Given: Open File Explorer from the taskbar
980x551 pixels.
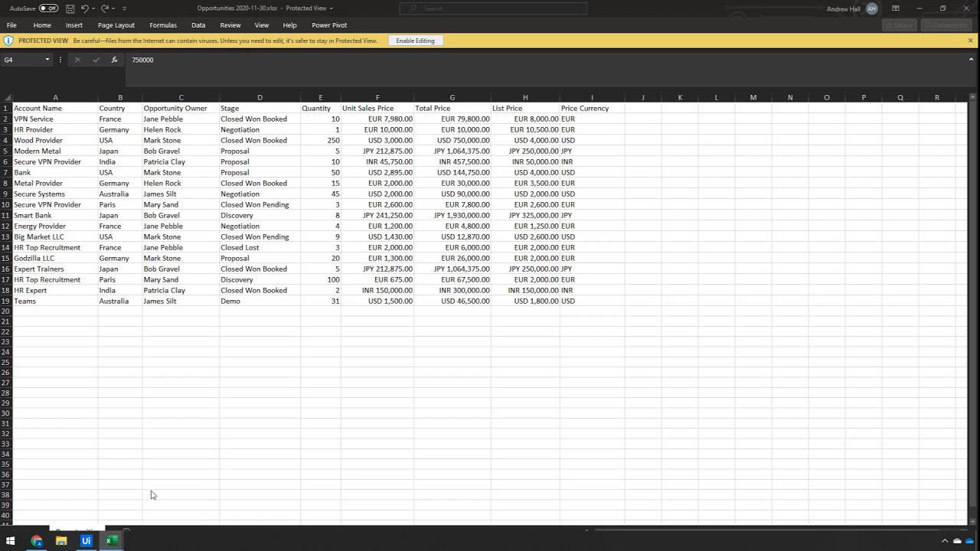Looking at the screenshot, I should click(x=61, y=541).
